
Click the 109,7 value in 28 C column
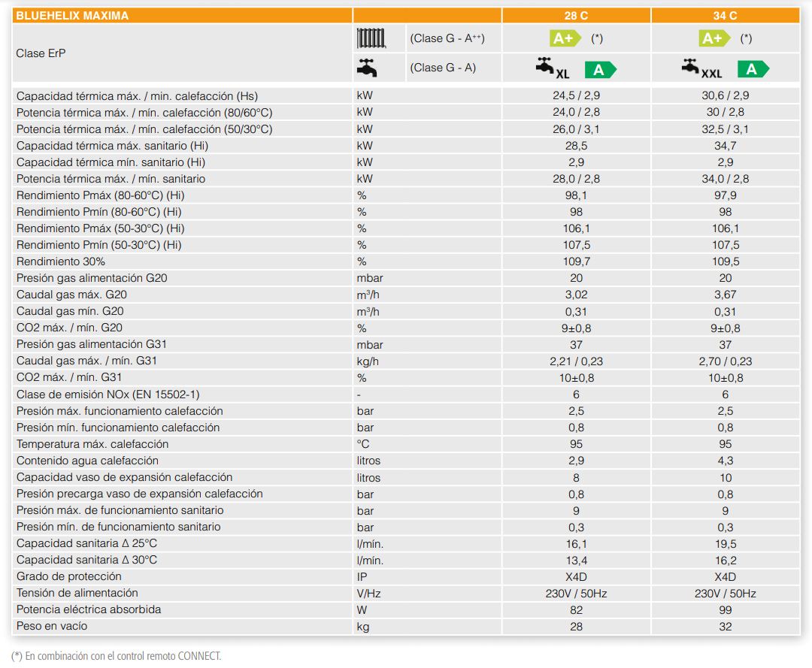[576, 261]
